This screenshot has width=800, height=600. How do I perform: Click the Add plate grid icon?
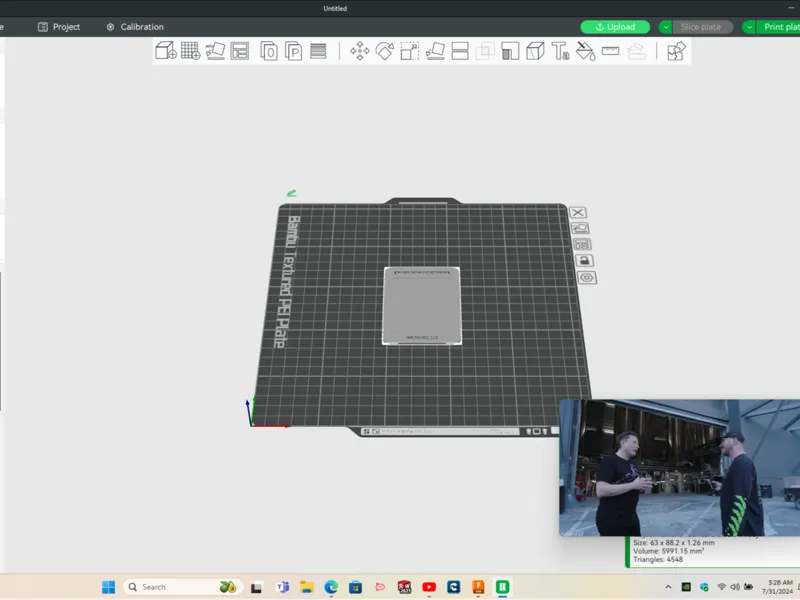(x=190, y=51)
